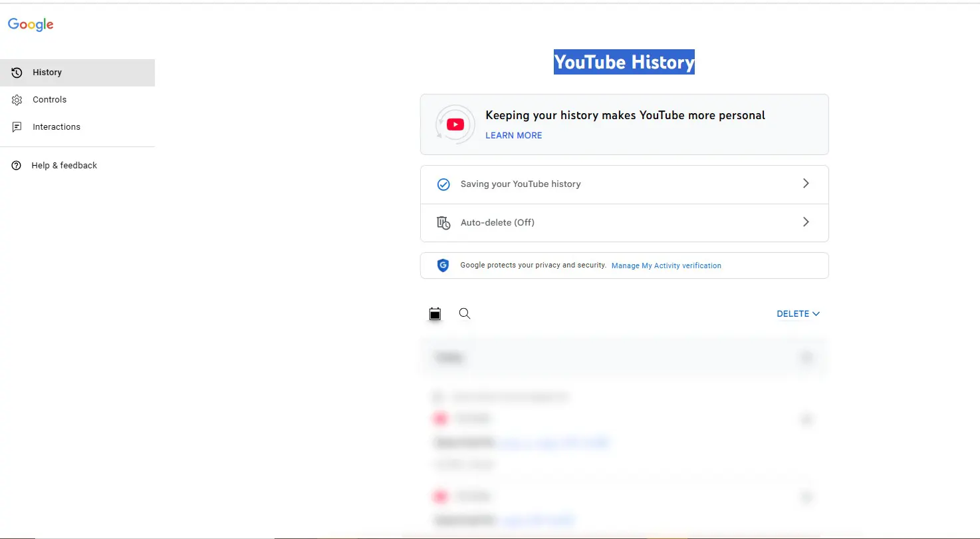Follow the LEARN MORE link

[x=513, y=135]
